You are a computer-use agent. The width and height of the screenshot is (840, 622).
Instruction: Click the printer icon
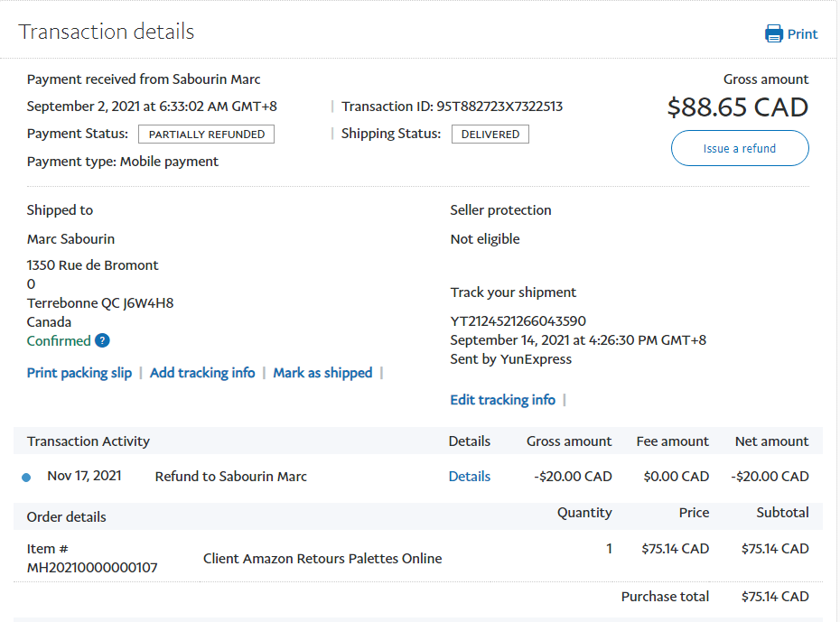tap(774, 34)
